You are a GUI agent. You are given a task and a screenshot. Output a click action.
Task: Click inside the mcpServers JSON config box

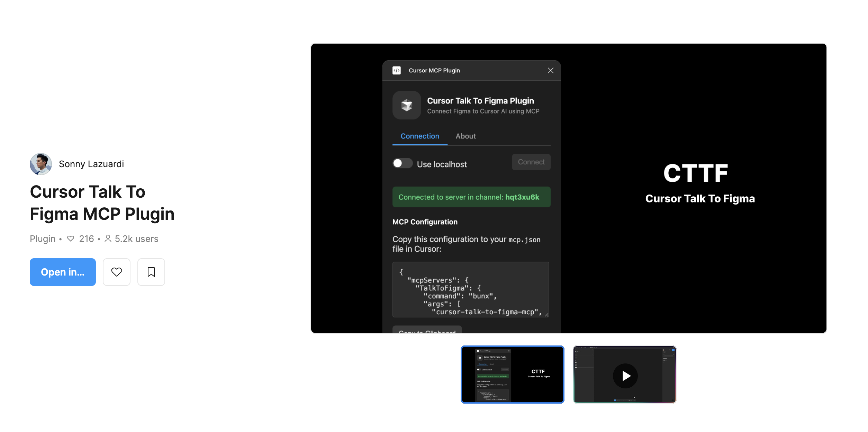(471, 290)
